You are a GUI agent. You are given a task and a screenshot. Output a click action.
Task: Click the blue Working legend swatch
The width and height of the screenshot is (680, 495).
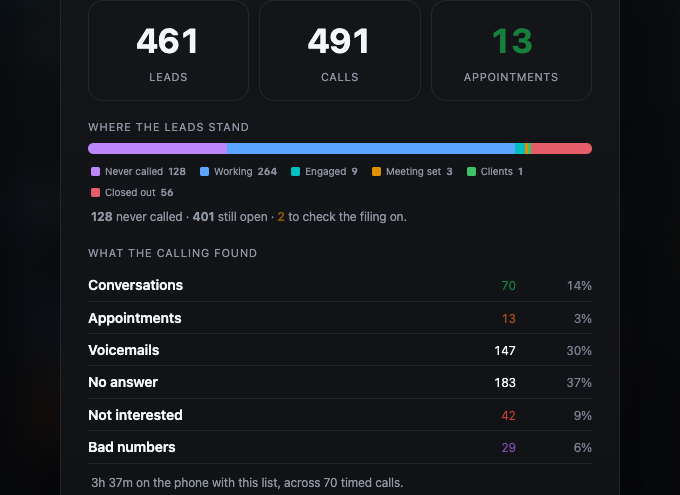(x=204, y=171)
